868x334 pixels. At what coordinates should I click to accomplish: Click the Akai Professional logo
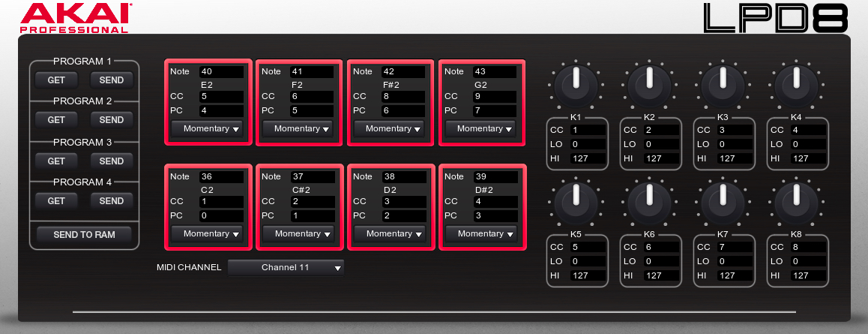point(75,17)
